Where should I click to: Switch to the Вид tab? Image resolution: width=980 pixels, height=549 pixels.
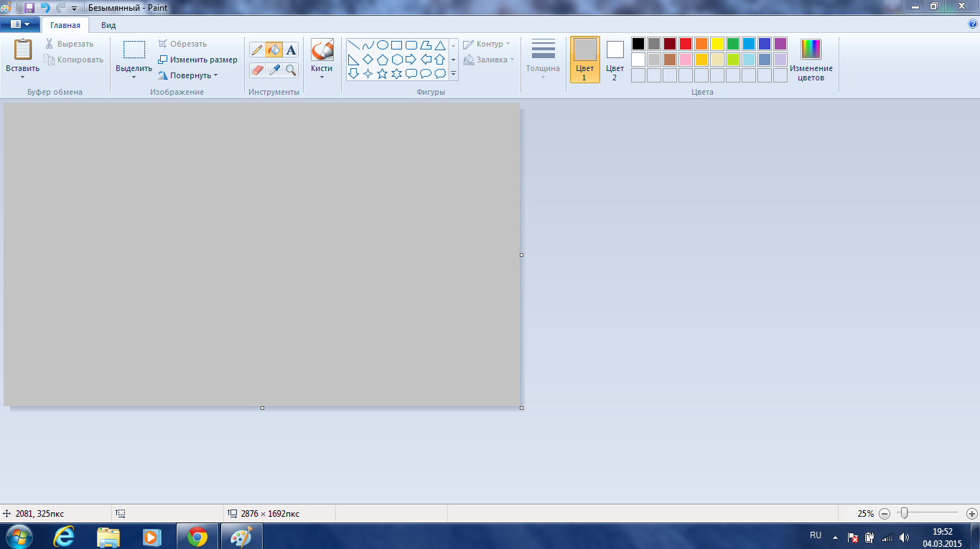[108, 25]
